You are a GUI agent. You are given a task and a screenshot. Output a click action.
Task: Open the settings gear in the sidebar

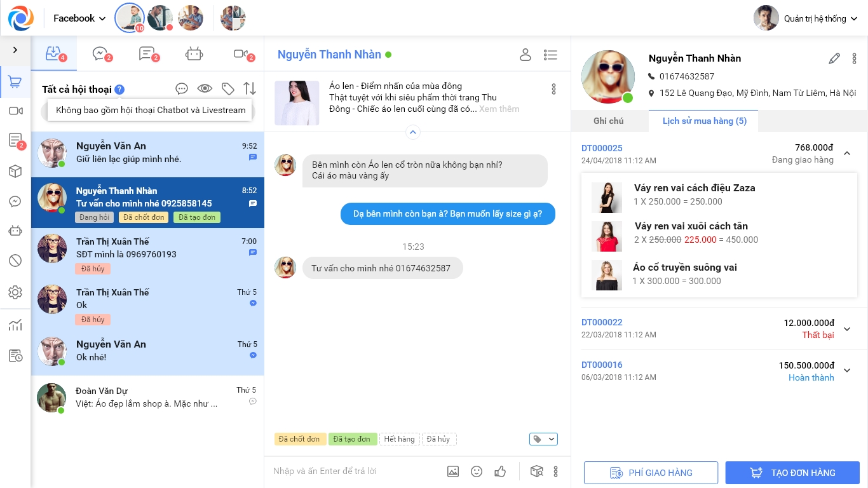15,292
